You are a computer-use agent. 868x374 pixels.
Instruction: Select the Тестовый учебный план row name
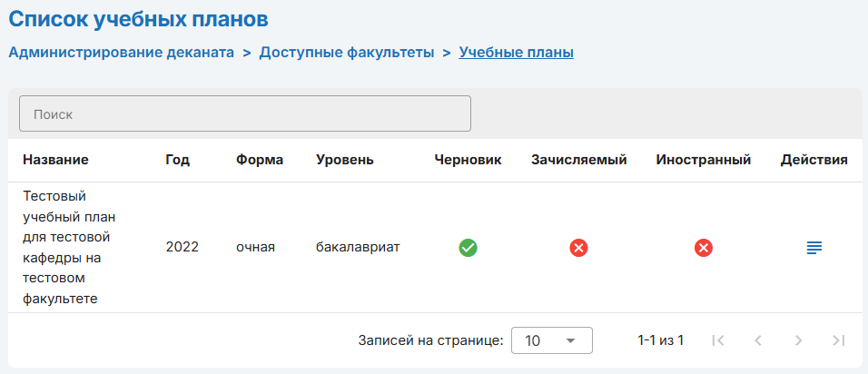click(x=68, y=247)
